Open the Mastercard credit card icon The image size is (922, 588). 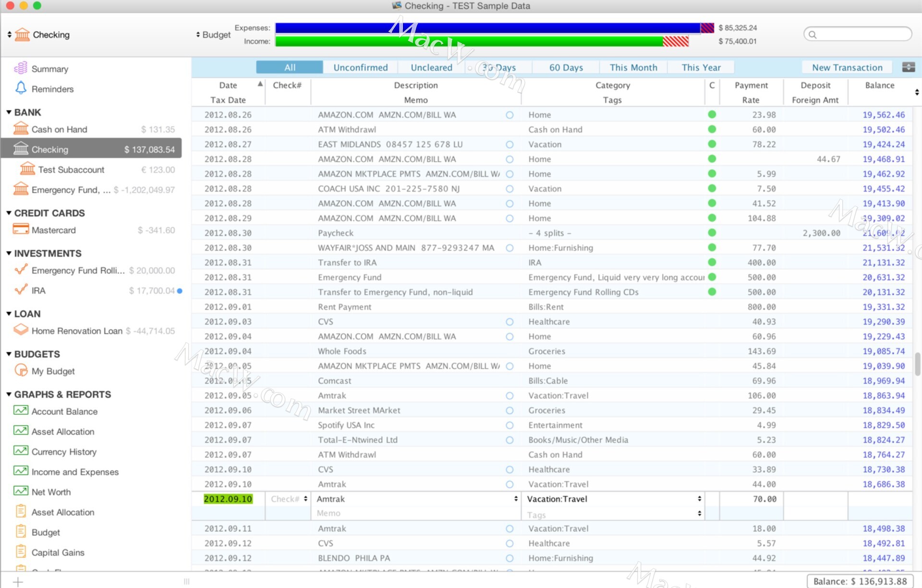point(21,229)
